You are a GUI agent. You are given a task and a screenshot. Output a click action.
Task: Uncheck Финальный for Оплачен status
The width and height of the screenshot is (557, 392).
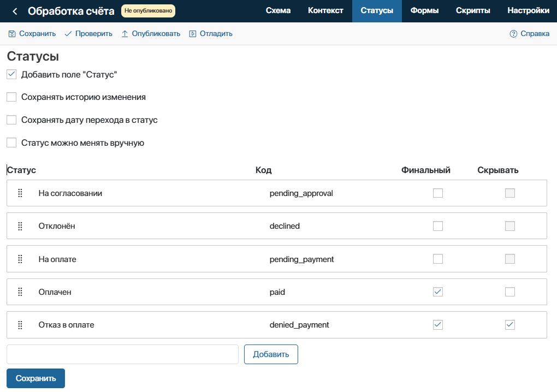click(437, 292)
